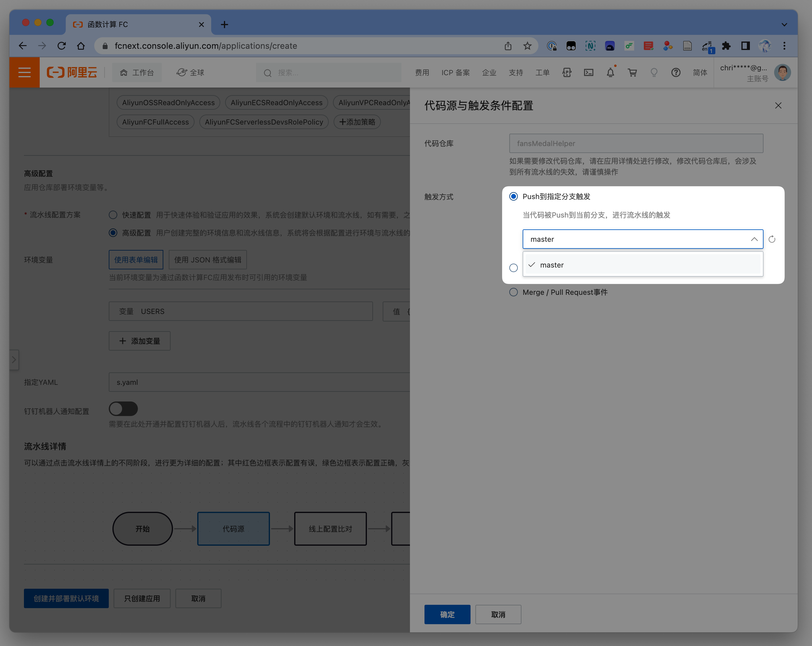The height and width of the screenshot is (646, 812).
Task: Collapse the master branch dropdown
Action: pos(754,239)
